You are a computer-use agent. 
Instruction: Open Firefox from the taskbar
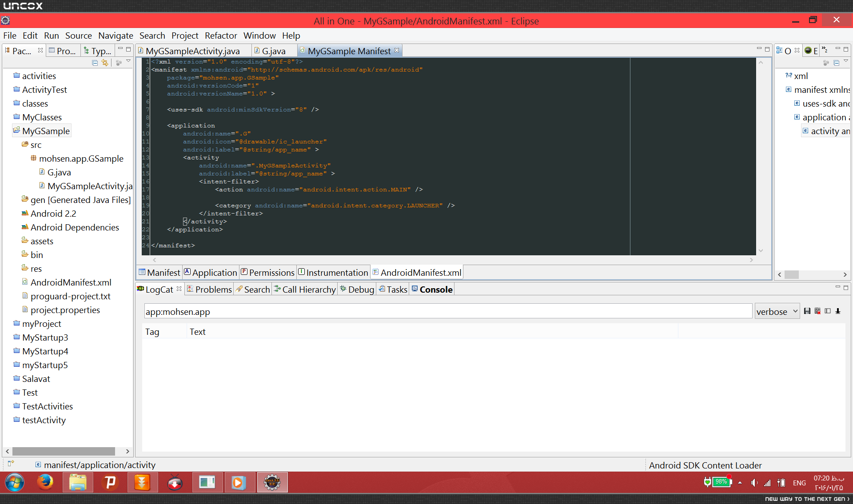click(45, 482)
